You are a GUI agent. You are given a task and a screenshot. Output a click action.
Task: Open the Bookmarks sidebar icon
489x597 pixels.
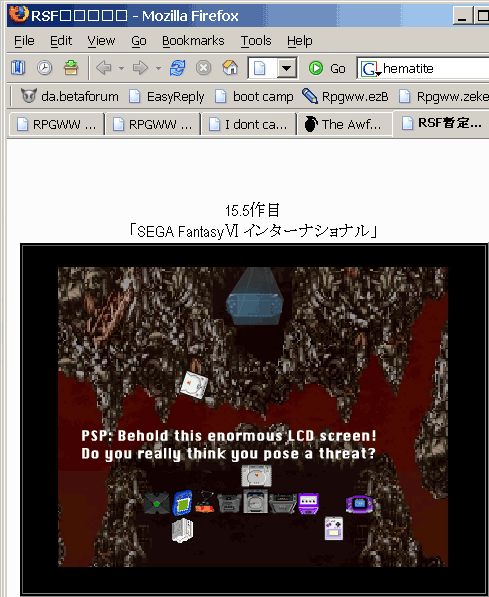click(x=18, y=68)
